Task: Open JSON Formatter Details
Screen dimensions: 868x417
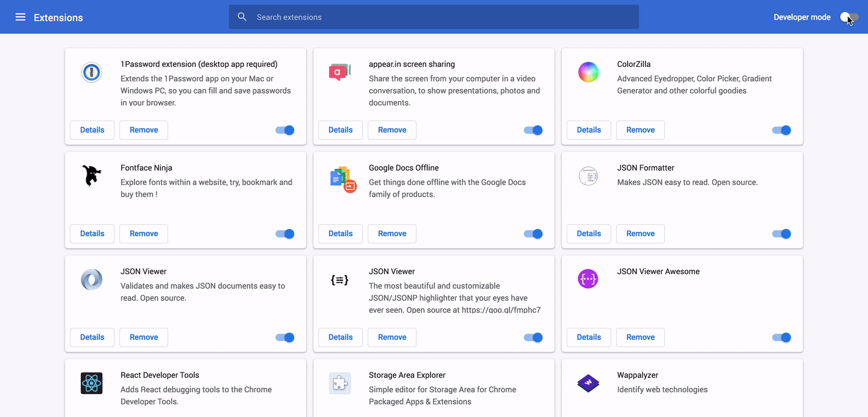Action: tap(589, 234)
